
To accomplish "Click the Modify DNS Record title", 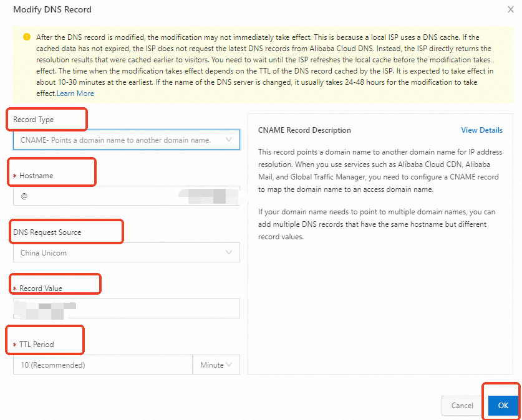I will (52, 10).
